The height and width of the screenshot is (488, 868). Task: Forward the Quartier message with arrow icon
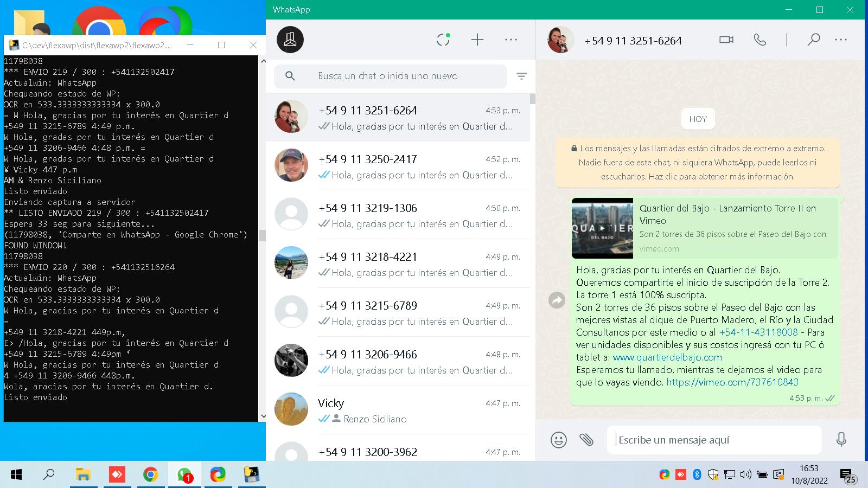(x=557, y=300)
